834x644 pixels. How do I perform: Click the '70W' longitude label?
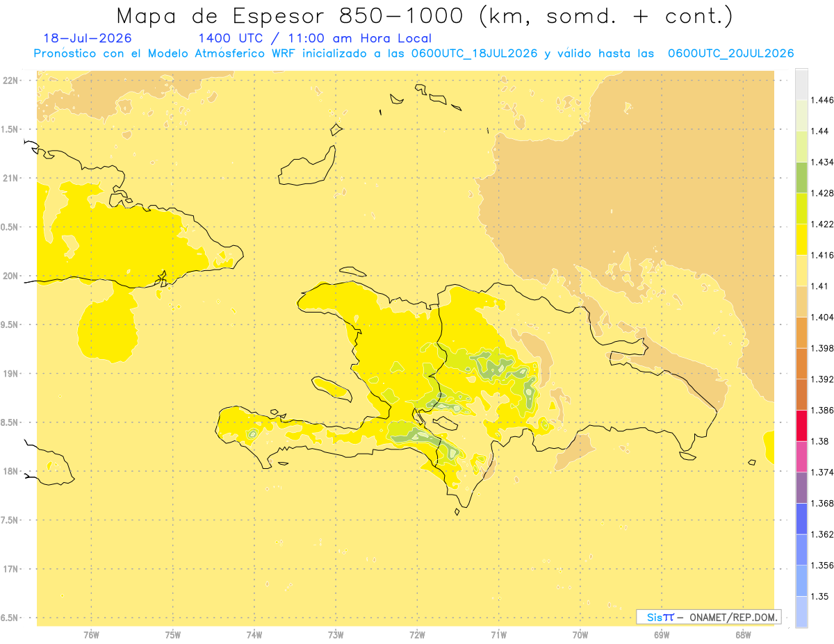point(580,635)
